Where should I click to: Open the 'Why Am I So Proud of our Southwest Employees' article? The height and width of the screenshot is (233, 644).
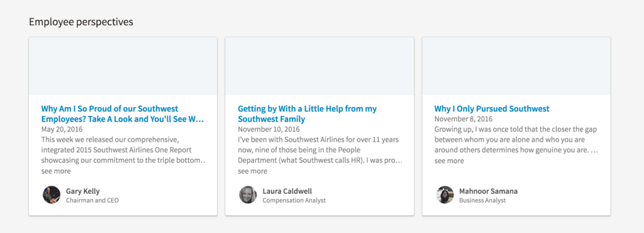click(x=123, y=114)
